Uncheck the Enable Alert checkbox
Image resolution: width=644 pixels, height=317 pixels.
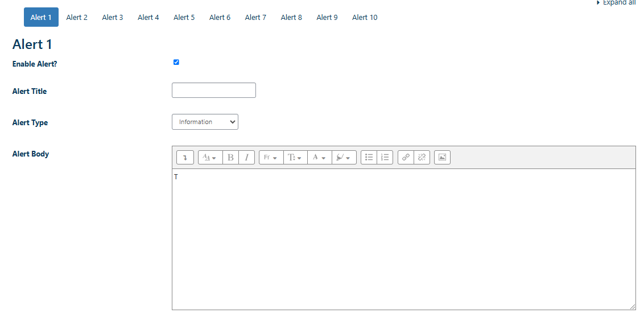pyautogui.click(x=176, y=62)
